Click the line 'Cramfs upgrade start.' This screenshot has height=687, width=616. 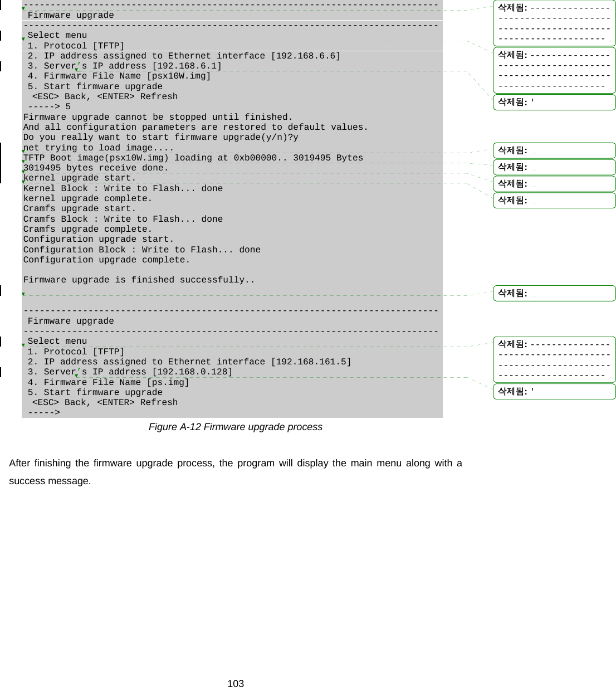[80, 208]
